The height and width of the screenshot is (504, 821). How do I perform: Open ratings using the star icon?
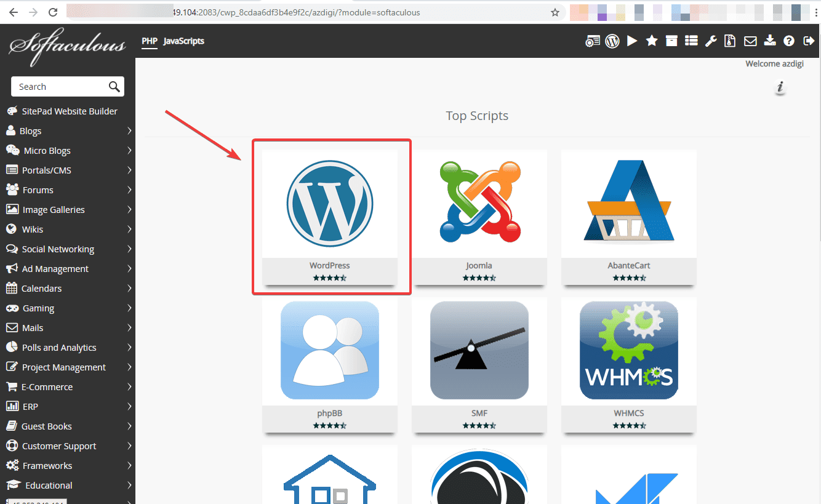[x=651, y=41]
